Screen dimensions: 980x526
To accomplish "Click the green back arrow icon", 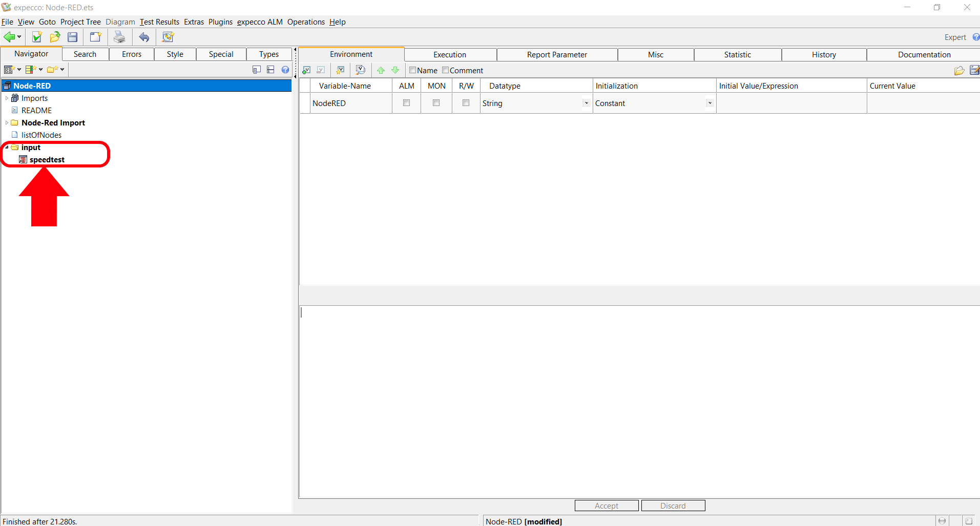I will coord(9,37).
